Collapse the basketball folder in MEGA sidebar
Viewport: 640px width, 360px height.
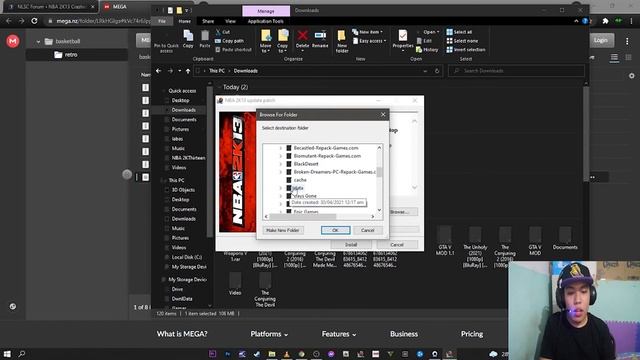coord(38,42)
